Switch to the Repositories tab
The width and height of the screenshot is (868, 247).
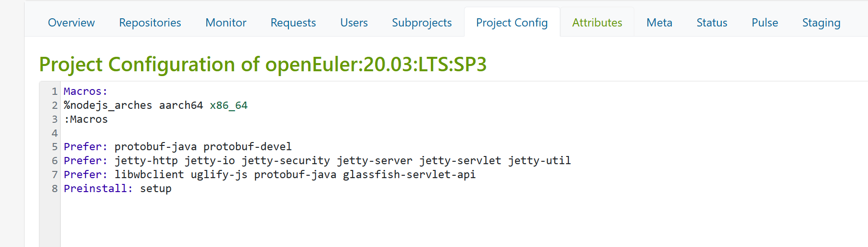150,23
